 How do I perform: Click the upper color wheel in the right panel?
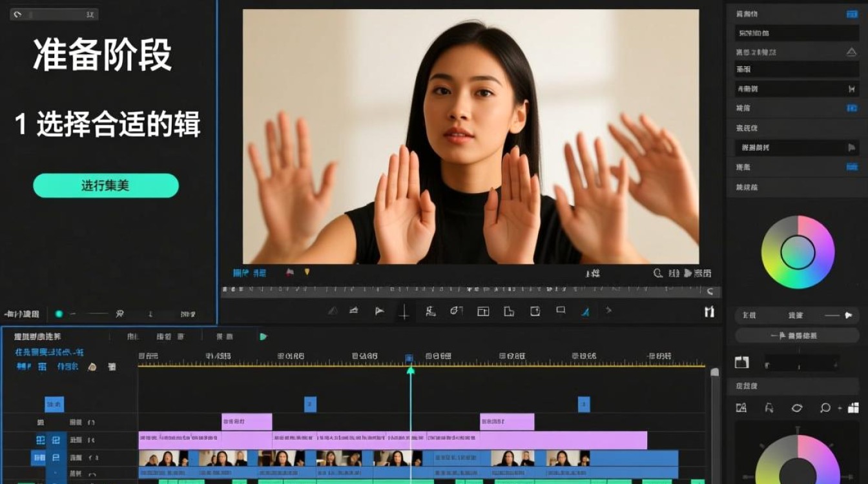[798, 252]
